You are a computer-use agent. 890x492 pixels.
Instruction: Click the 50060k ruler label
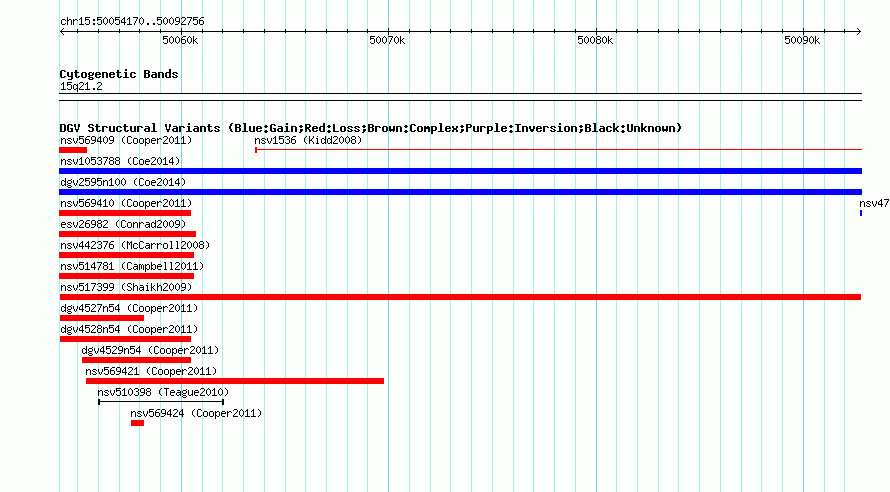180,40
